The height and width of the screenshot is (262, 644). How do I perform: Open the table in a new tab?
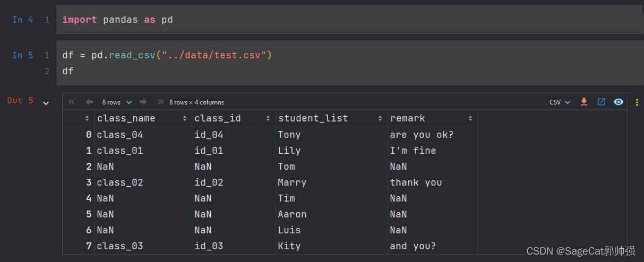[x=601, y=102]
